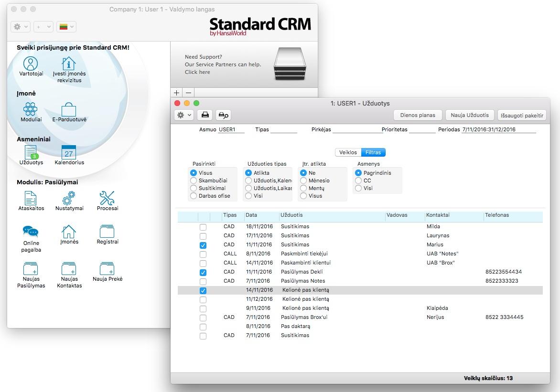Switch to the Veiklos tab
The width and height of the screenshot is (560, 392).
[348, 152]
